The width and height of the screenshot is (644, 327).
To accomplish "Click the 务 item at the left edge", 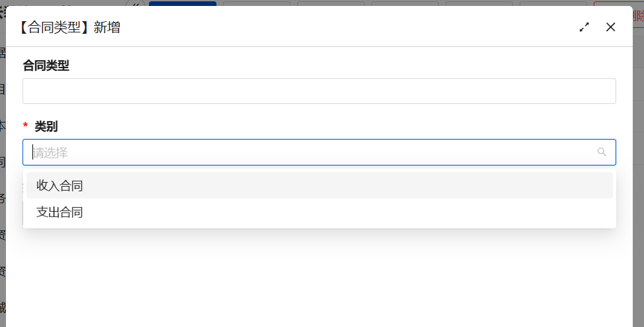I will (x=3, y=198).
